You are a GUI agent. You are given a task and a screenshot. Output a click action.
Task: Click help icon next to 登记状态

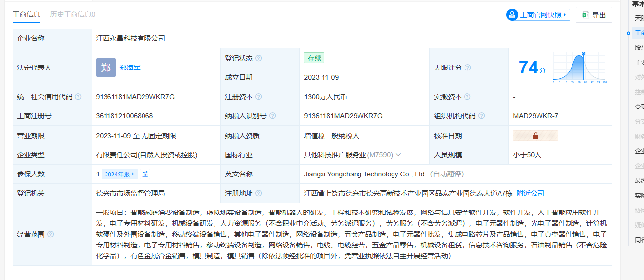[259, 58]
